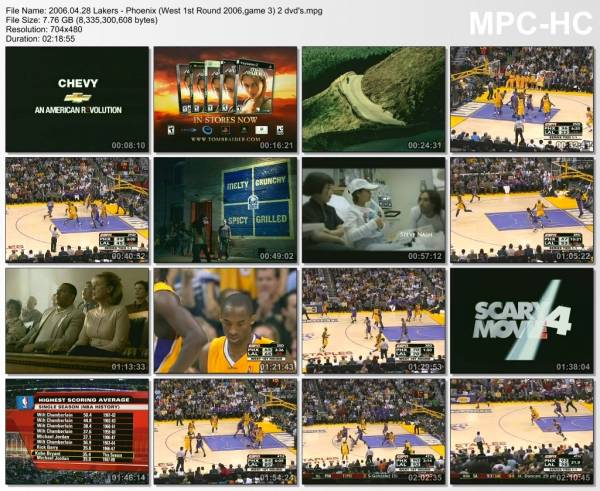Image resolution: width=600 pixels, height=491 pixels.
Task: Click the Chevy bowtie logo
Action: (78, 97)
